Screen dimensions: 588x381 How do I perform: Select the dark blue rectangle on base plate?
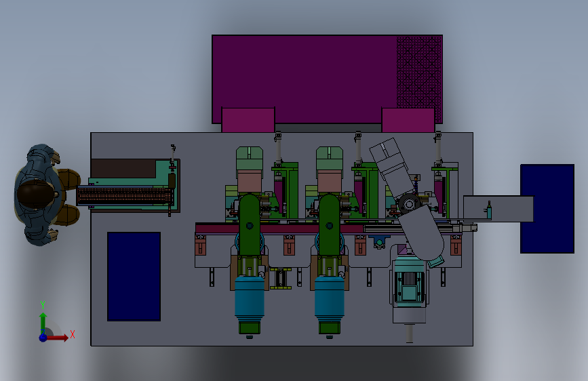[134, 277]
